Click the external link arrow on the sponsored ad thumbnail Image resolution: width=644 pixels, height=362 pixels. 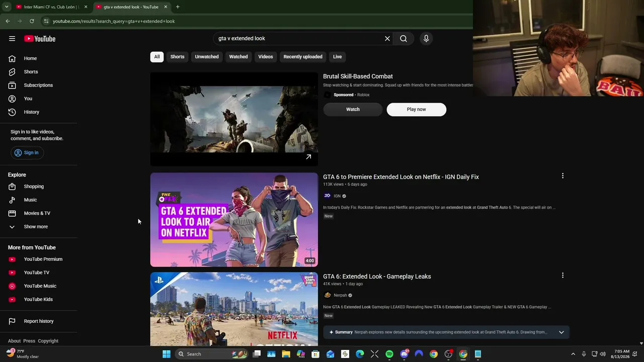[308, 157]
